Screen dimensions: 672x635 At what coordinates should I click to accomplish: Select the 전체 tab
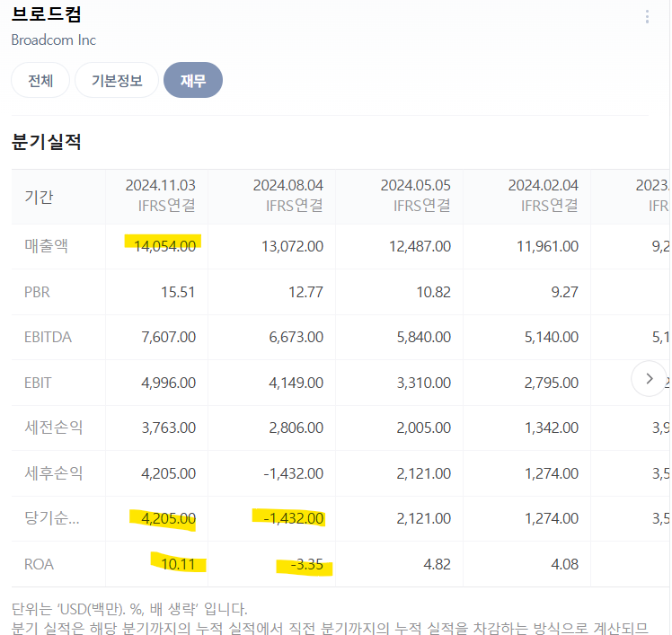pos(40,80)
